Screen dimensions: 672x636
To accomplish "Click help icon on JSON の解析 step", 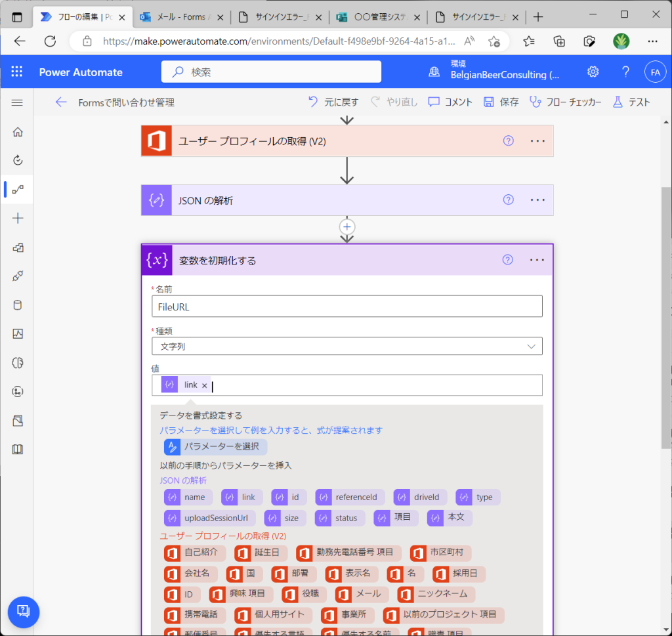I will (509, 200).
